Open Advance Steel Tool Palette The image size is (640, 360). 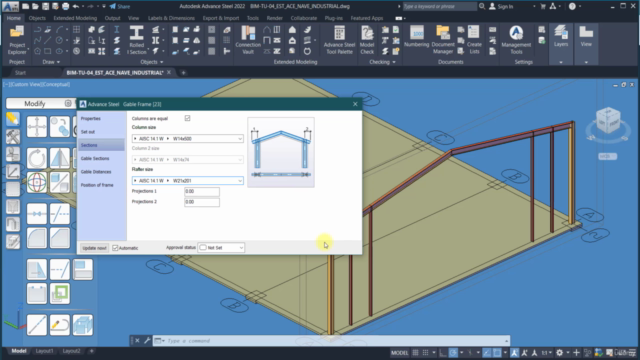click(339, 40)
